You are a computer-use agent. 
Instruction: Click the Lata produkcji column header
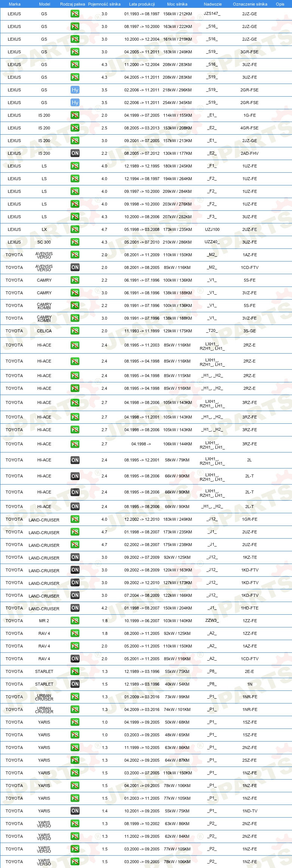tap(142, 4)
